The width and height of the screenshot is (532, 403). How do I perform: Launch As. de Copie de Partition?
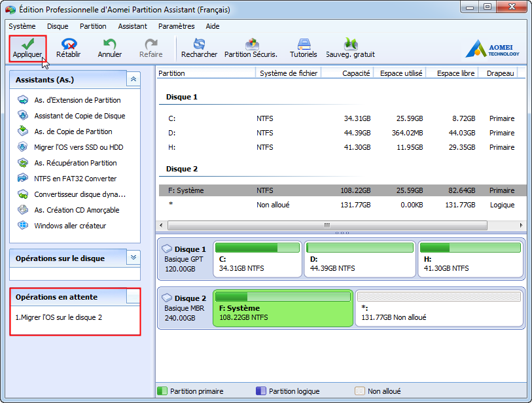[73, 131]
